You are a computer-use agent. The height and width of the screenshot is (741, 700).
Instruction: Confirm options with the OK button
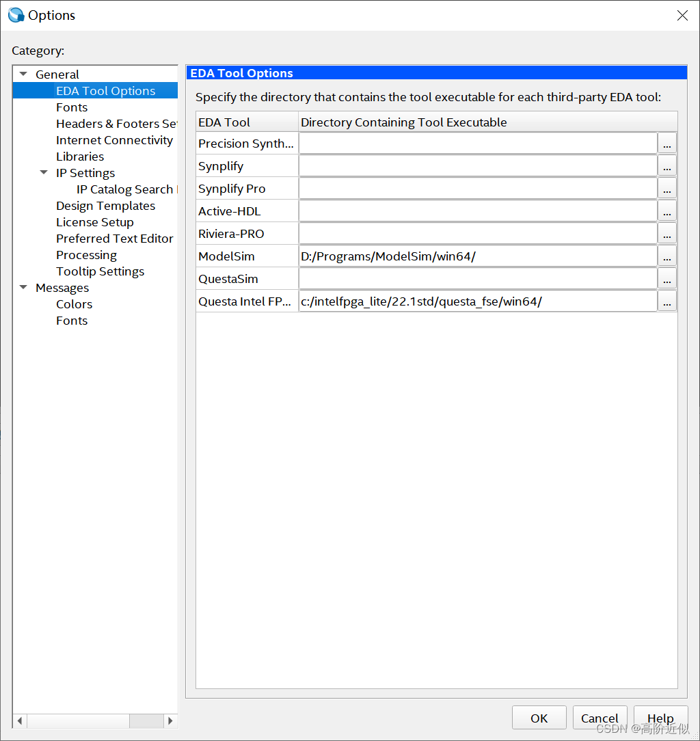coord(539,717)
